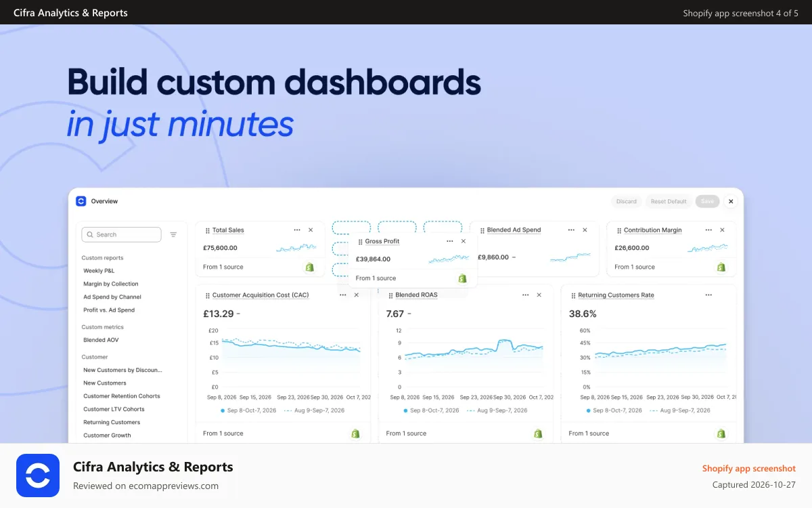Click the Shopify source icon on Total Sales
Screen dimensions: 812x508
[310, 267]
